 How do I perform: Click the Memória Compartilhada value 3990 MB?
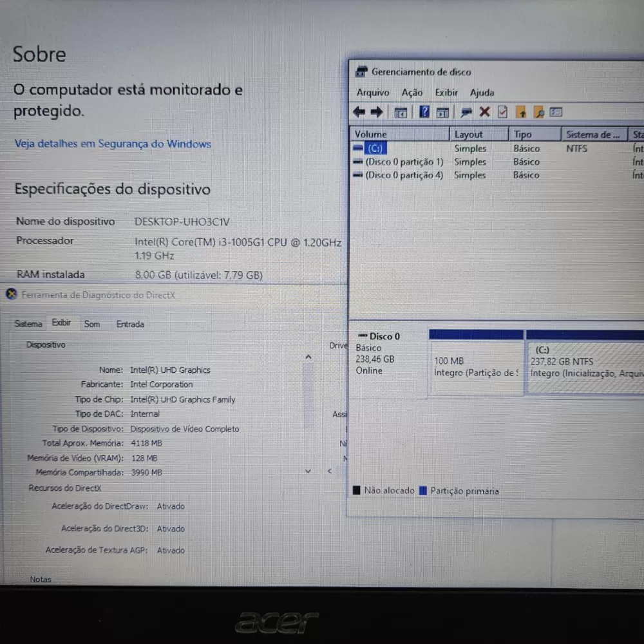tap(147, 472)
